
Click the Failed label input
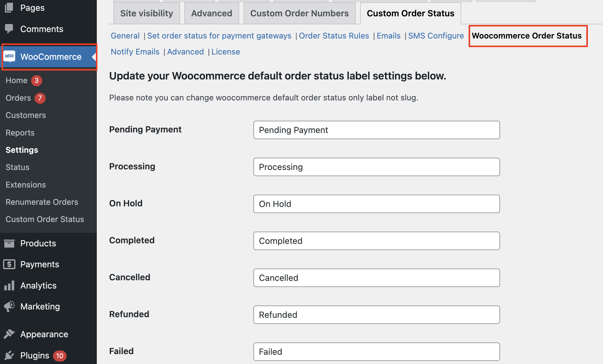(377, 352)
